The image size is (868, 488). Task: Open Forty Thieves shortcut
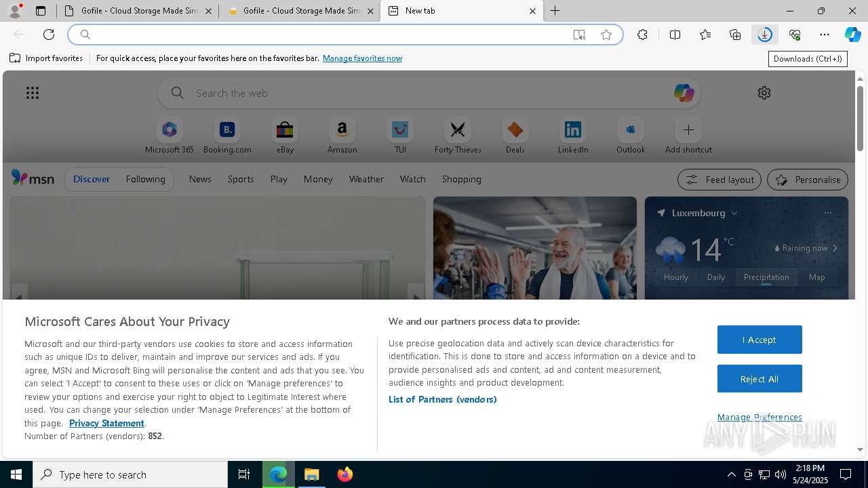458,136
